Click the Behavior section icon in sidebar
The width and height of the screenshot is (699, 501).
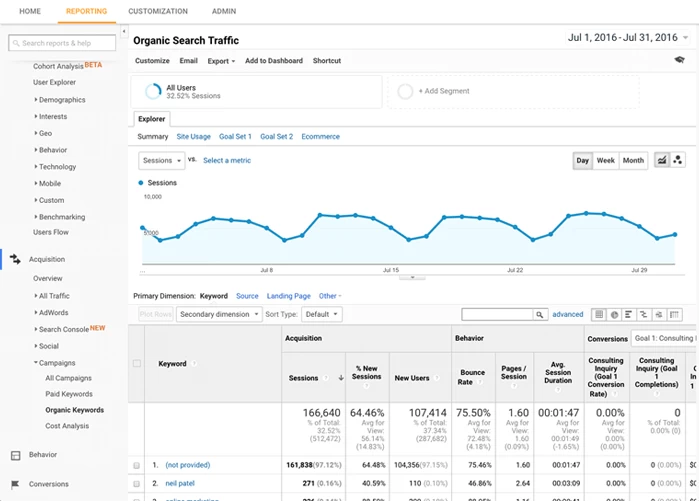[x=15, y=455]
